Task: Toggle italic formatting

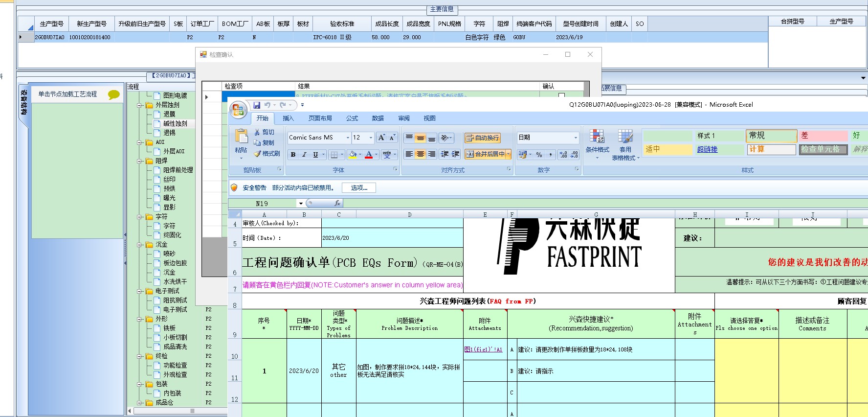Action: (304, 155)
